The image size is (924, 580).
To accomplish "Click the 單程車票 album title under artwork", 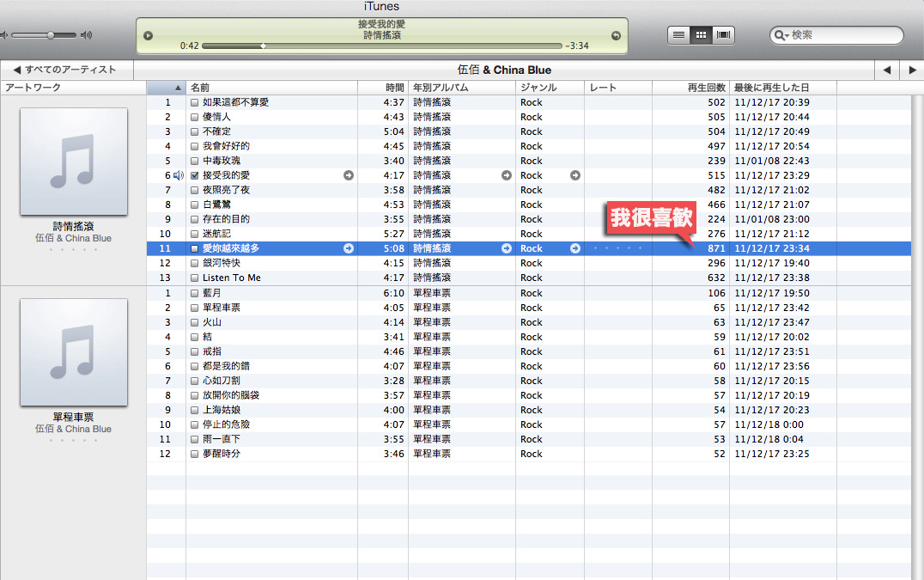I will pos(73,418).
